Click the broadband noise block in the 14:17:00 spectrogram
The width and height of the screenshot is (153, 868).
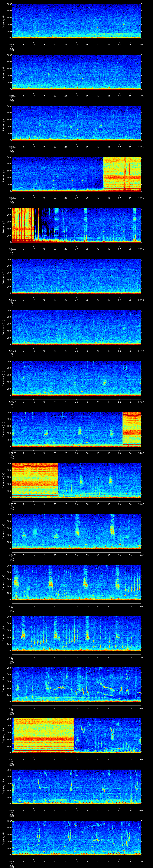coord(122,174)
